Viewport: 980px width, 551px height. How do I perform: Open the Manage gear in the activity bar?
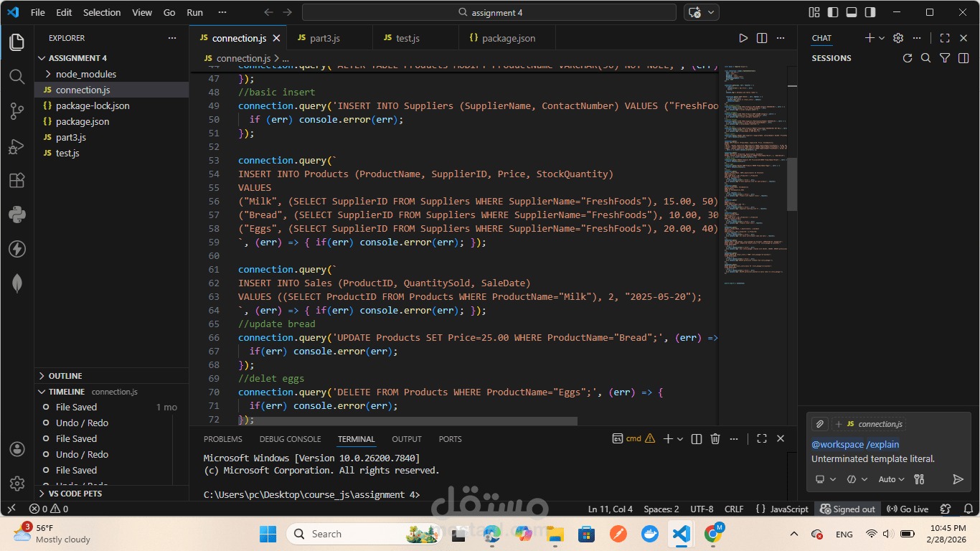point(17,484)
